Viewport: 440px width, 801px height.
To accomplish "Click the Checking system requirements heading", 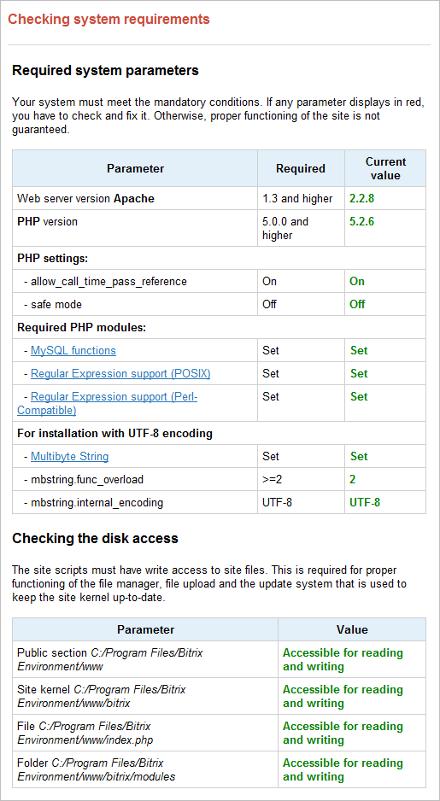I will (109, 19).
